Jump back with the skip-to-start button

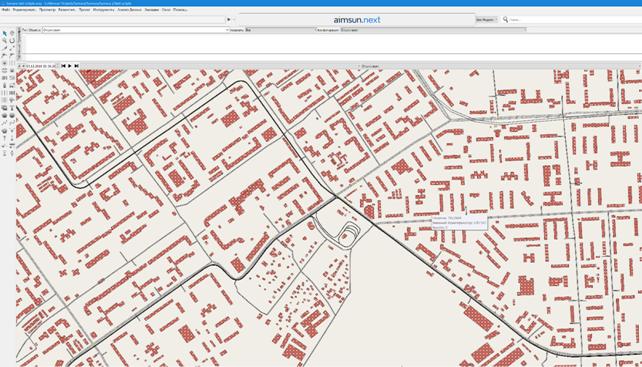click(x=63, y=66)
